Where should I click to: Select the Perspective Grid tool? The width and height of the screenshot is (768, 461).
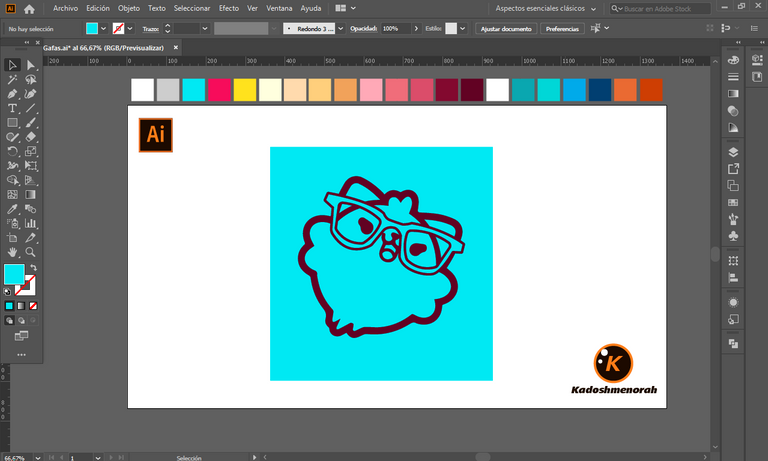[30, 180]
